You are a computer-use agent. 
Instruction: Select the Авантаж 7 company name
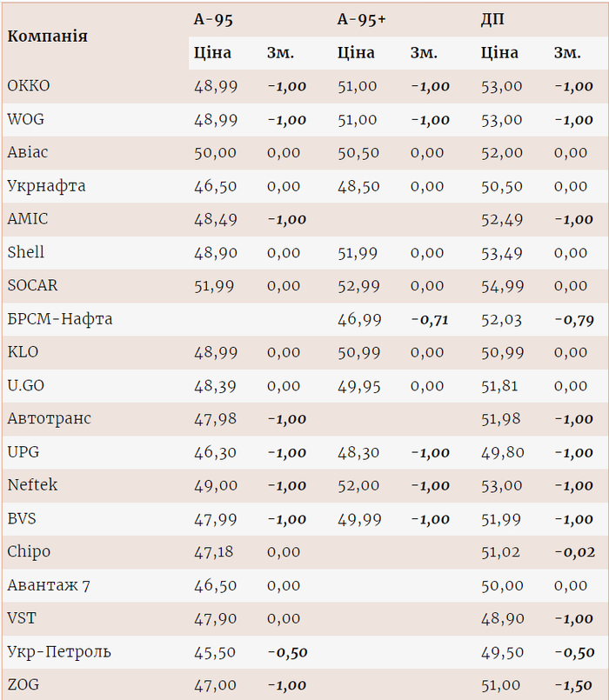[49, 585]
